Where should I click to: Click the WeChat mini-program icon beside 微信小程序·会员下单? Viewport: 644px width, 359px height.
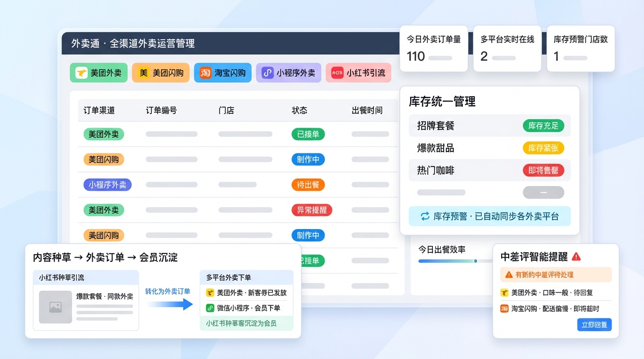(210, 308)
